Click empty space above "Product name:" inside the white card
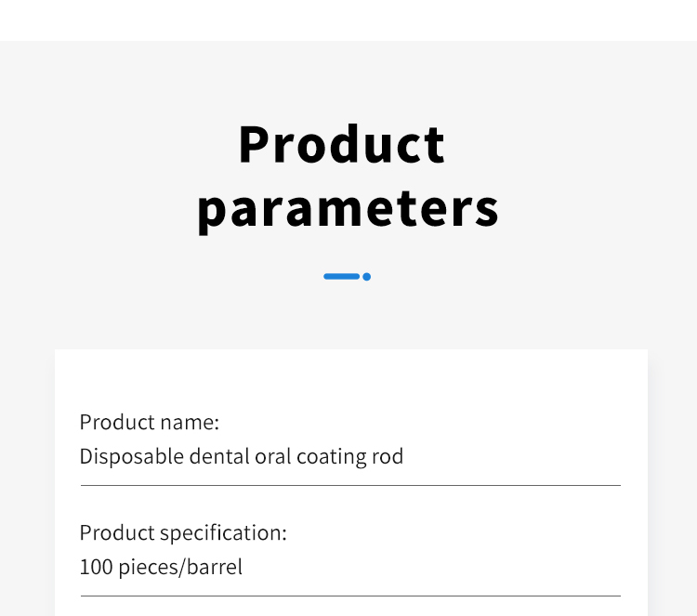 (x=350, y=380)
